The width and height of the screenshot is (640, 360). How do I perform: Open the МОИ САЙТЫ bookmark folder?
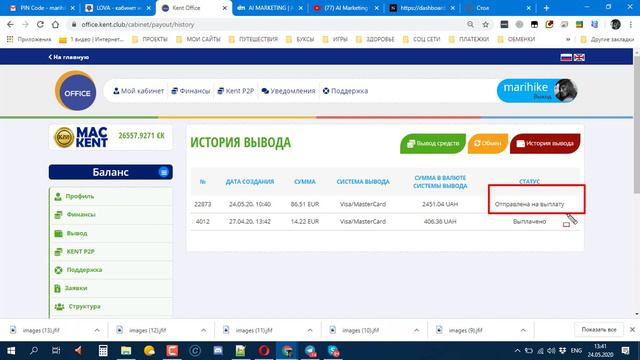(198, 39)
